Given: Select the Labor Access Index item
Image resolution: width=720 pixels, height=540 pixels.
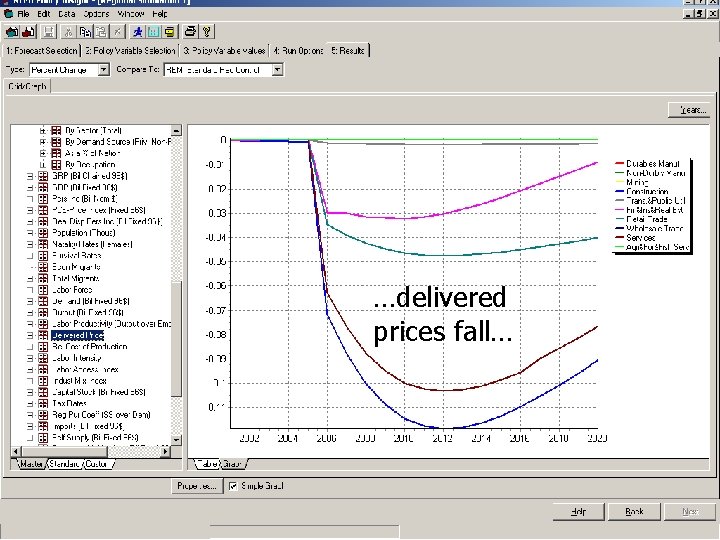Looking at the screenshot, I should coord(85,369).
